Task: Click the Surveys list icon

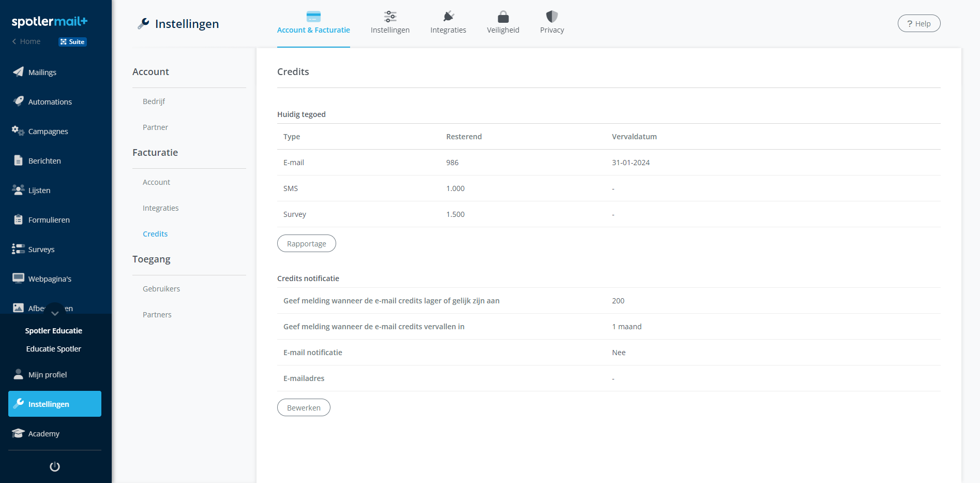Action: point(18,249)
